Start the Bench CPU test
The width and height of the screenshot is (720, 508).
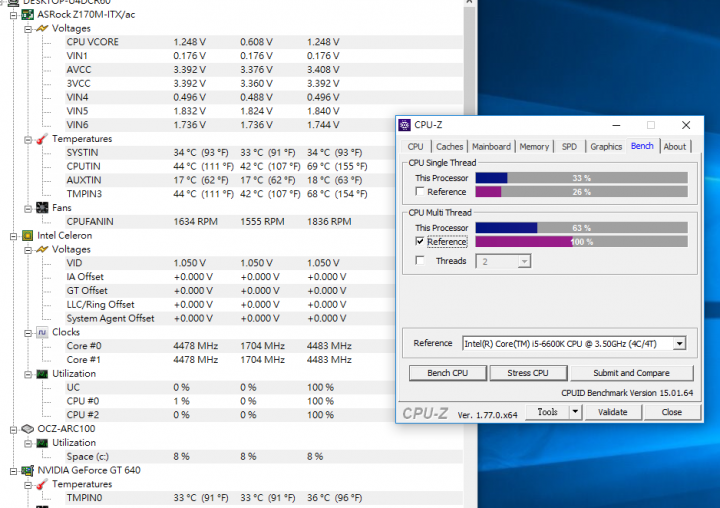coord(448,373)
